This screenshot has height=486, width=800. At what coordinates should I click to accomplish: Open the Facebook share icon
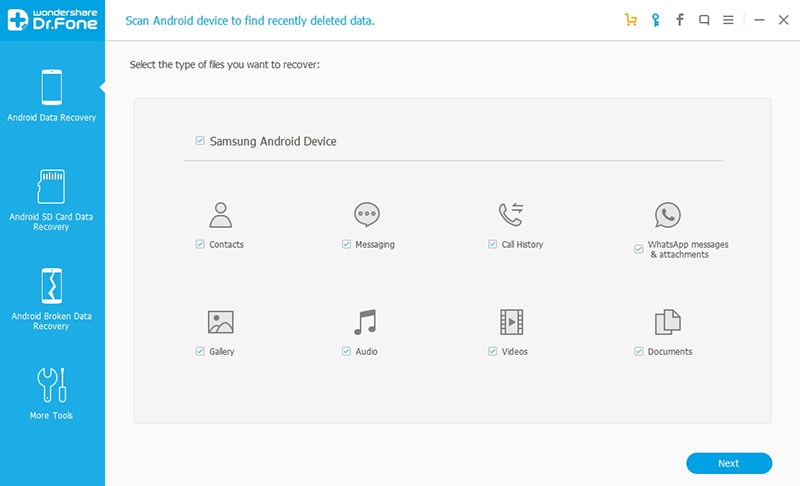coord(680,19)
